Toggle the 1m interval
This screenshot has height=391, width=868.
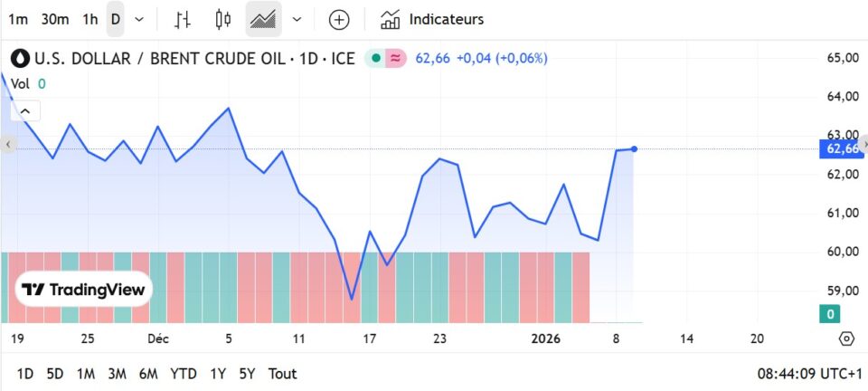18,19
